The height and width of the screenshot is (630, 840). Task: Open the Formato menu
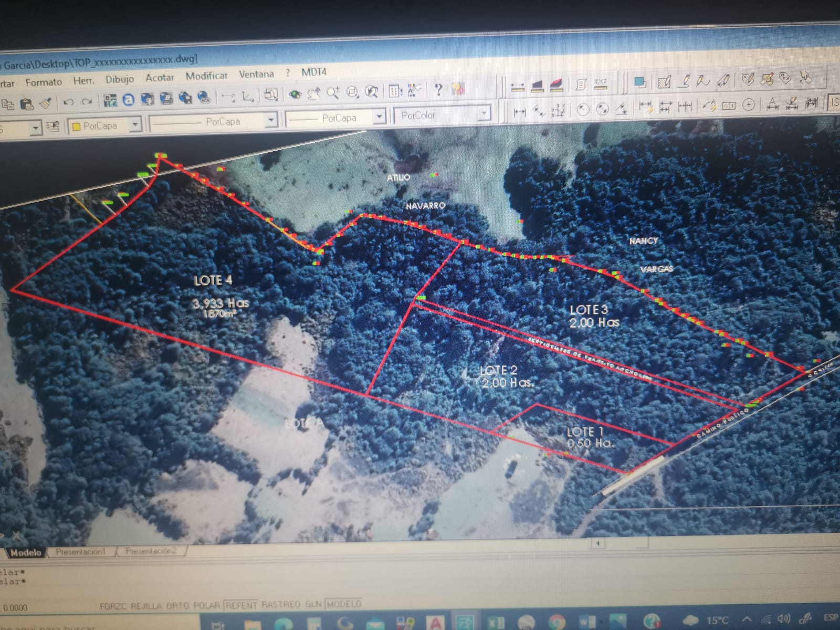click(x=44, y=82)
